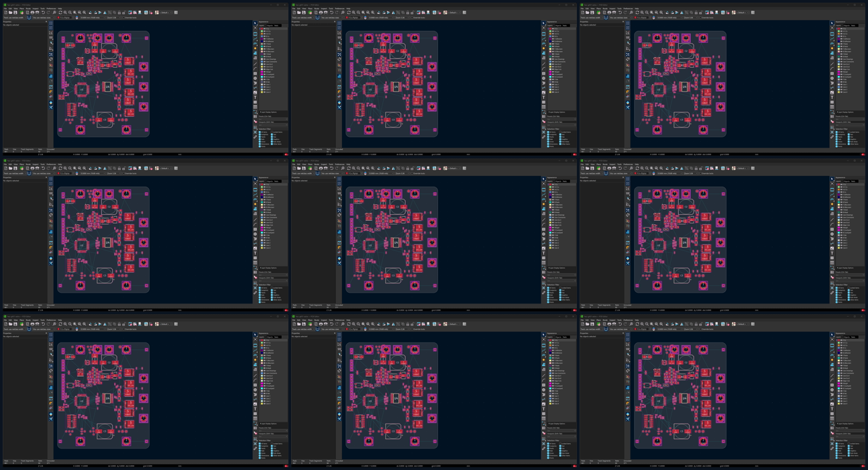868x470 pixels.
Task: Click Open file icon in middle-left window
Action: (10, 168)
